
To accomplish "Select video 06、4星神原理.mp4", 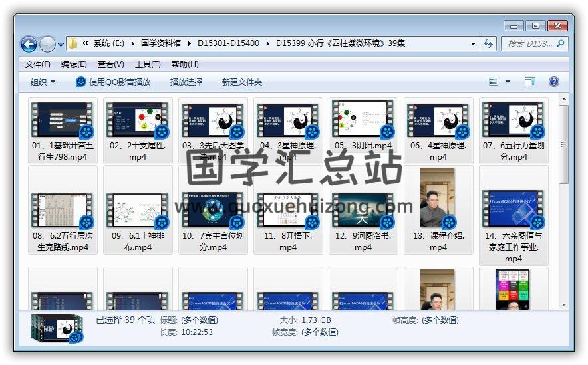I will pyautogui.click(x=438, y=130).
